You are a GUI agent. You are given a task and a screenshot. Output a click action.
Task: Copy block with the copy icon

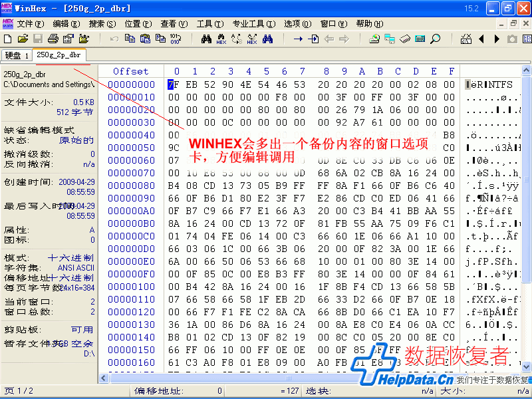(130, 39)
